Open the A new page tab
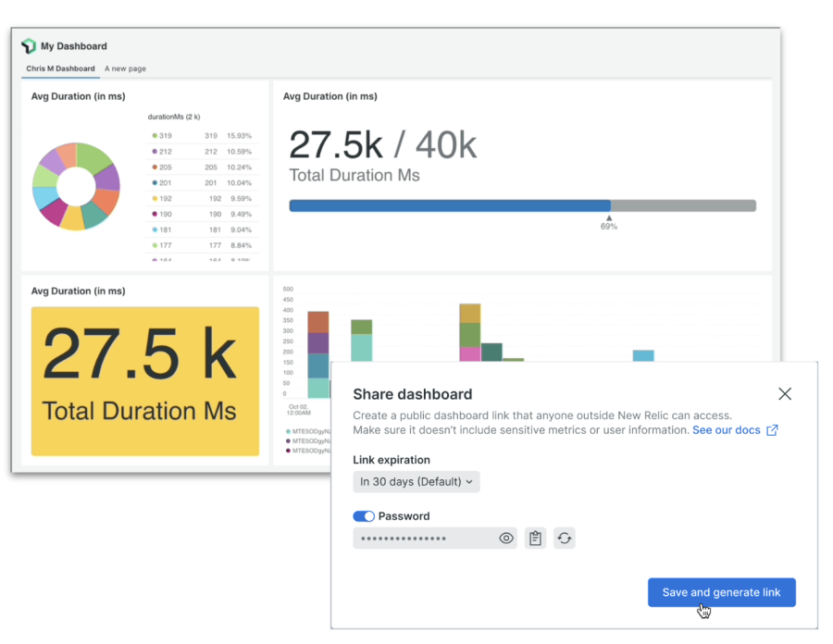Image resolution: width=833 pixels, height=644 pixels. pyautogui.click(x=125, y=68)
